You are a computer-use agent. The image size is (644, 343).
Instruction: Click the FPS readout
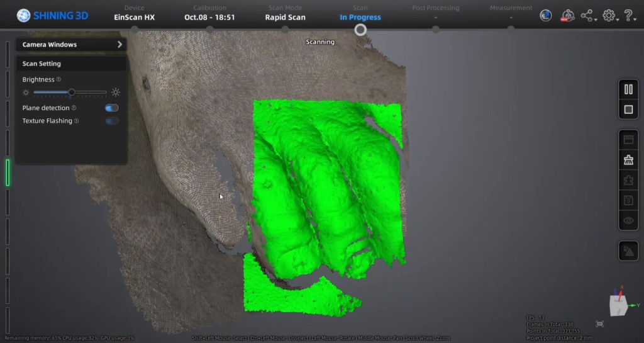coord(535,318)
